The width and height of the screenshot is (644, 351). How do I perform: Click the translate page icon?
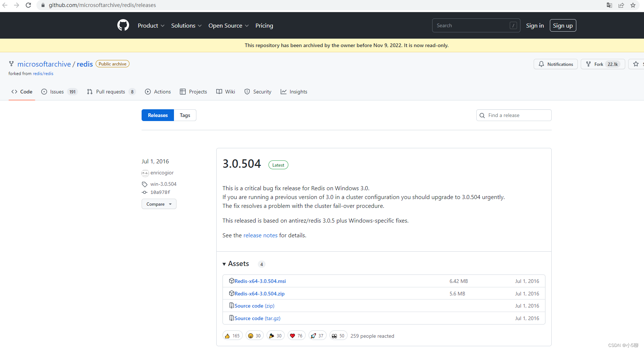tap(609, 5)
